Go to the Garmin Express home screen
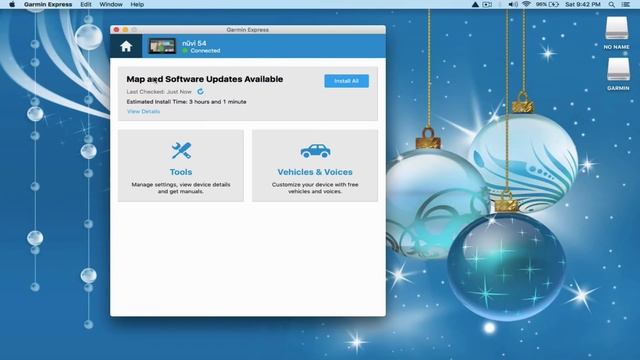Screen dimensions: 640x360 coord(126,46)
